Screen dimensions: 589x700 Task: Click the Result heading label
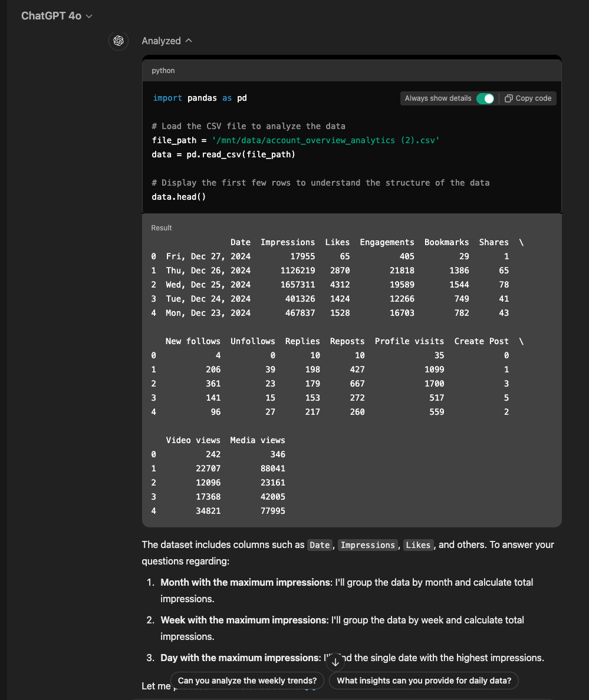(161, 228)
